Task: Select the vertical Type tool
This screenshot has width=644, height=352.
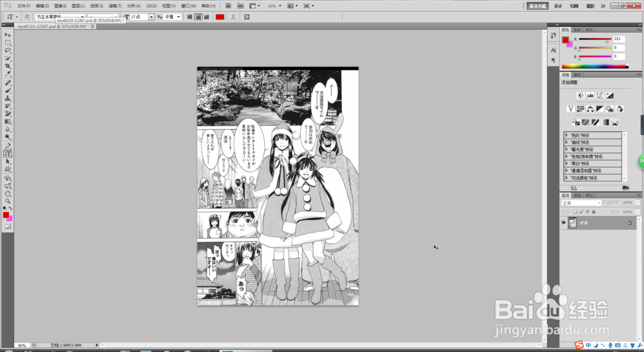Action: coord(8,154)
